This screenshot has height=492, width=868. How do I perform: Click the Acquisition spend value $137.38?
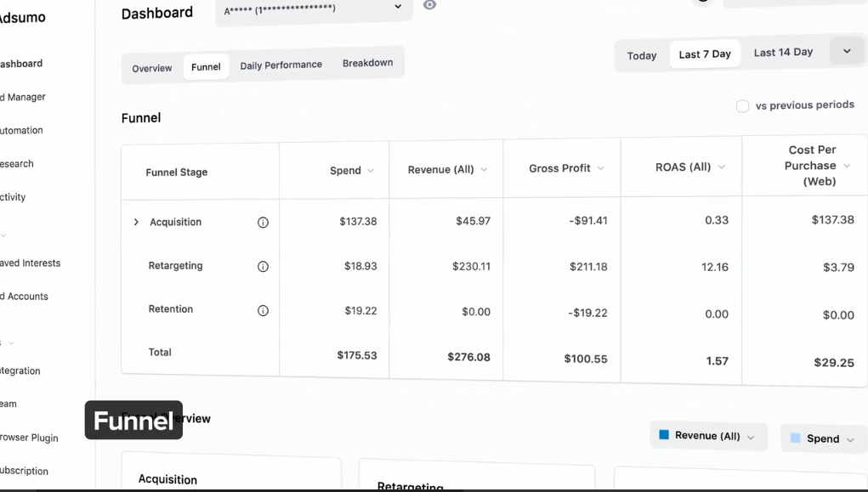tap(358, 222)
